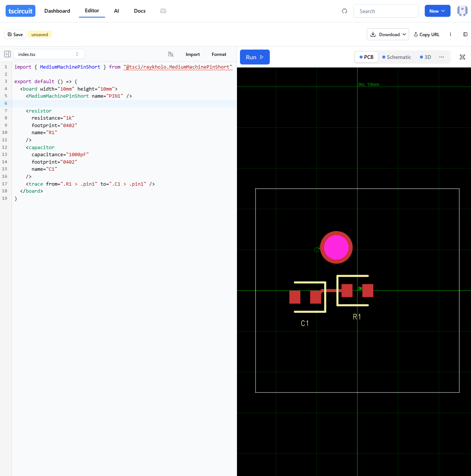Click the magenta pin hole on PCB
Image resolution: width=471 pixels, height=476 pixels.
point(336,247)
